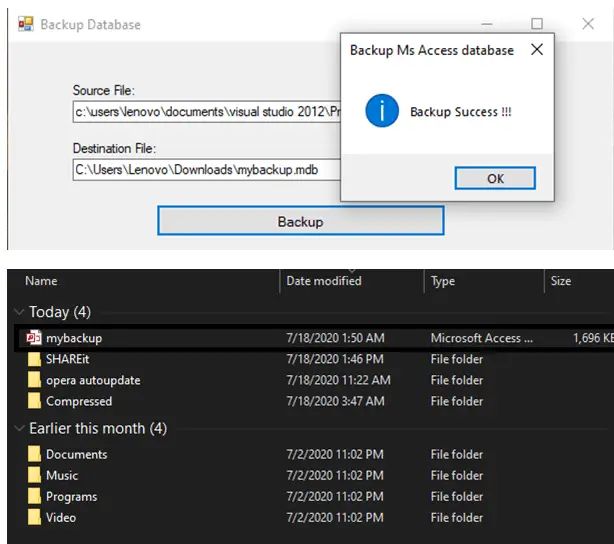614x544 pixels.
Task: Select the mybackup Access file icon
Action: tap(34, 338)
